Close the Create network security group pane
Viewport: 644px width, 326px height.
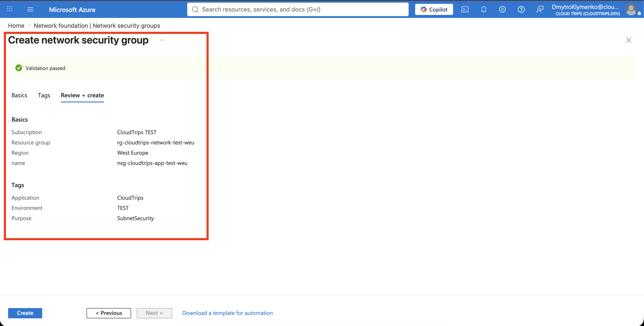(x=628, y=40)
